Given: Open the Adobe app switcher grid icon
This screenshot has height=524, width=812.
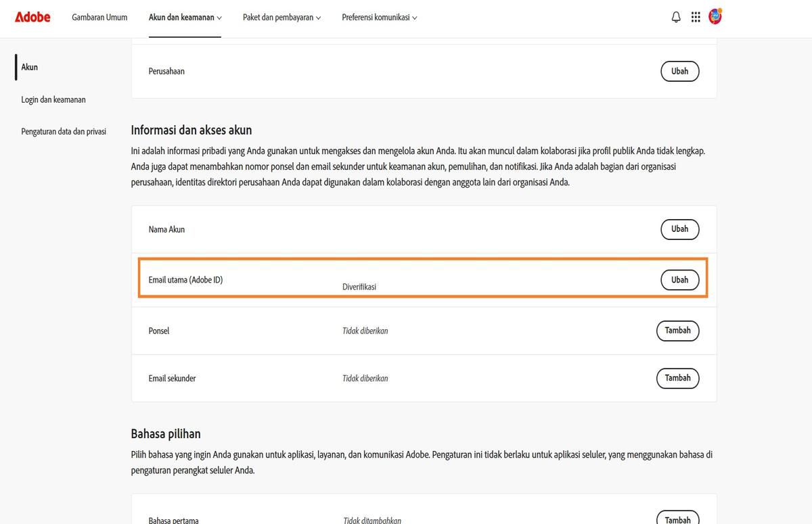Looking at the screenshot, I should click(x=696, y=16).
